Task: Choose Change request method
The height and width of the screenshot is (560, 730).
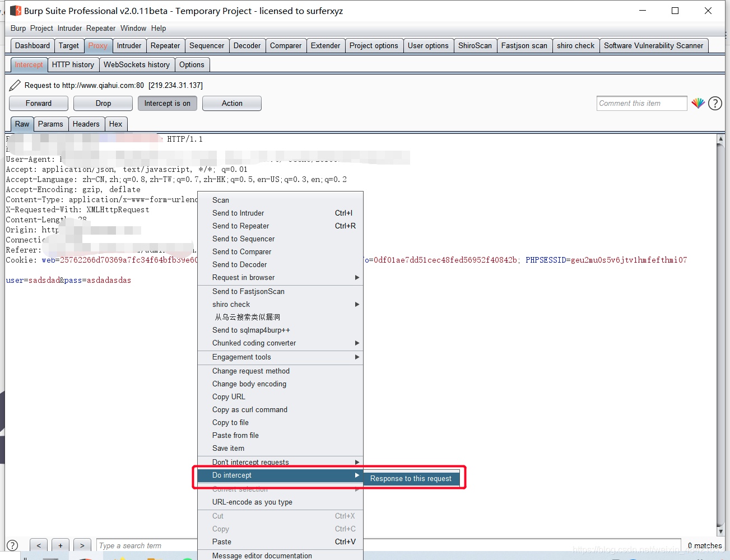Action: point(280,371)
